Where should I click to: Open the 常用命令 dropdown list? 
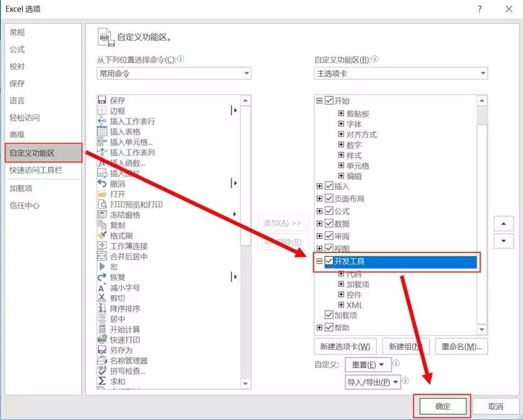[x=246, y=73]
